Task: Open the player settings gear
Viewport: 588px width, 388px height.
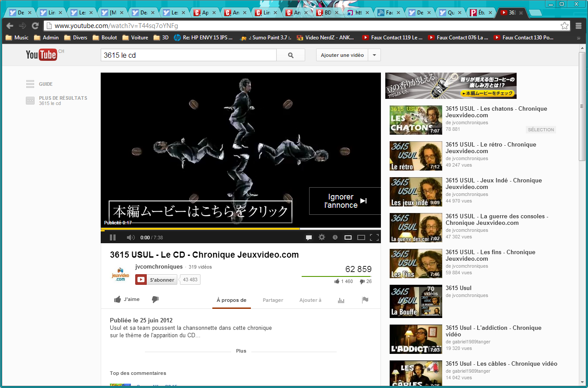Action: (x=322, y=238)
